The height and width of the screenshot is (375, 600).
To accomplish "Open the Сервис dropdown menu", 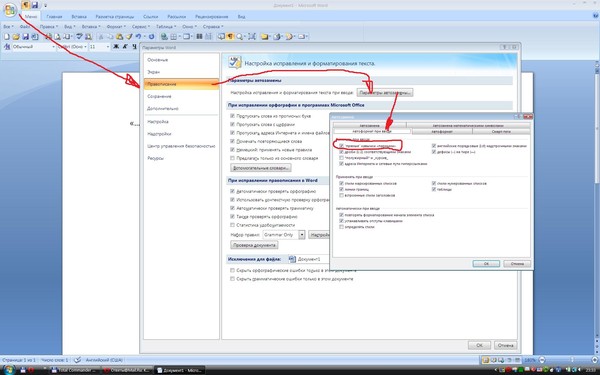I will click(x=141, y=27).
